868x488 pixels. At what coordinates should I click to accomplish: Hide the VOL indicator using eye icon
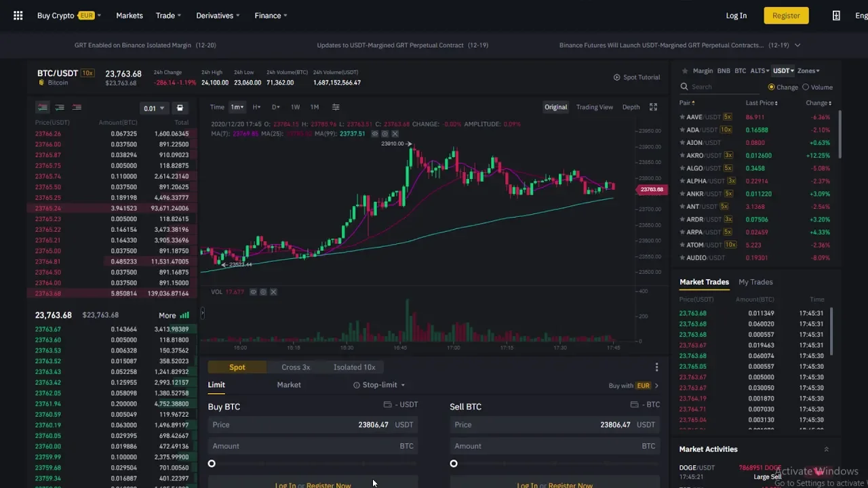pyautogui.click(x=253, y=292)
